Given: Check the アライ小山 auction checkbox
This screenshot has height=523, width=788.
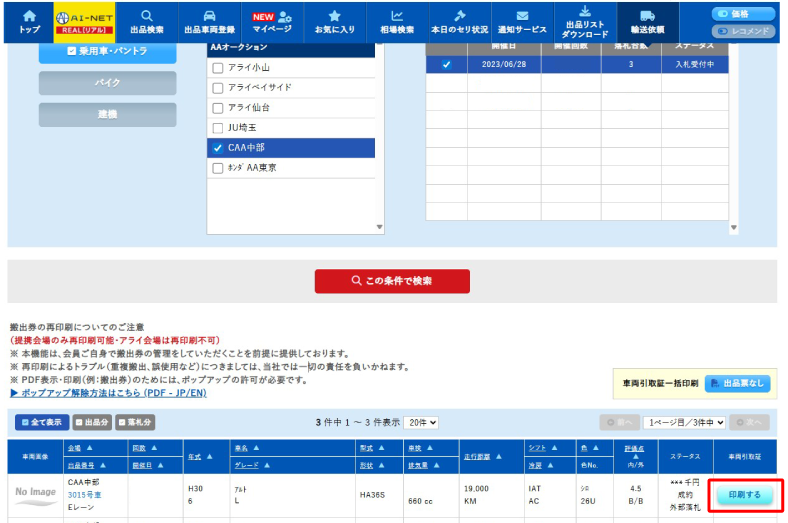Looking at the screenshot, I should click(218, 67).
